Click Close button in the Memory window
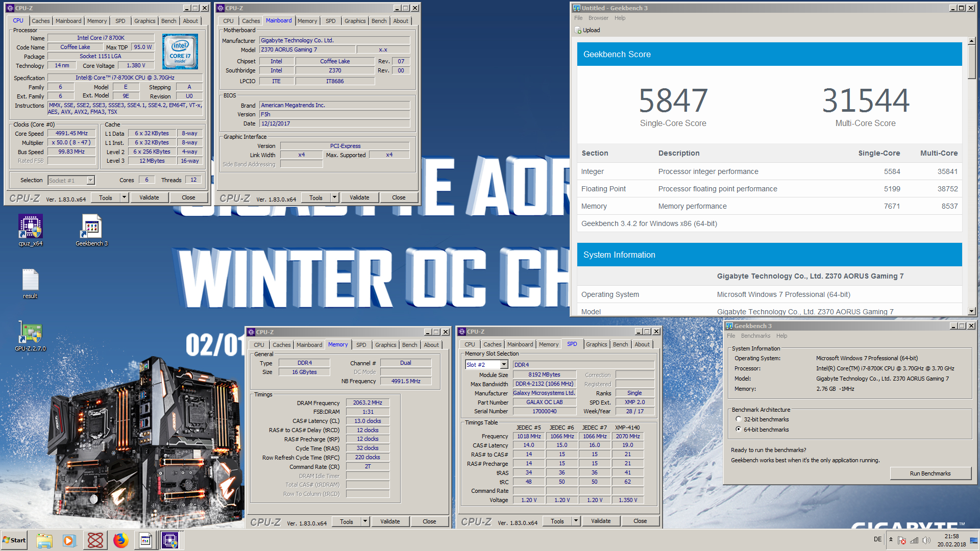The image size is (980, 551). [x=429, y=521]
